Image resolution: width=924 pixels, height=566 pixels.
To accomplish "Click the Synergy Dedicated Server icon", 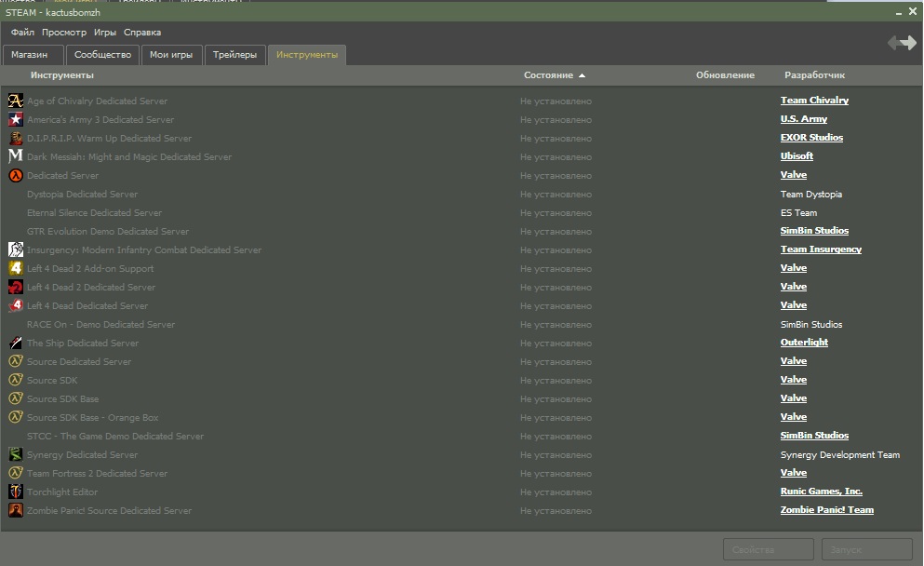I will tap(16, 454).
